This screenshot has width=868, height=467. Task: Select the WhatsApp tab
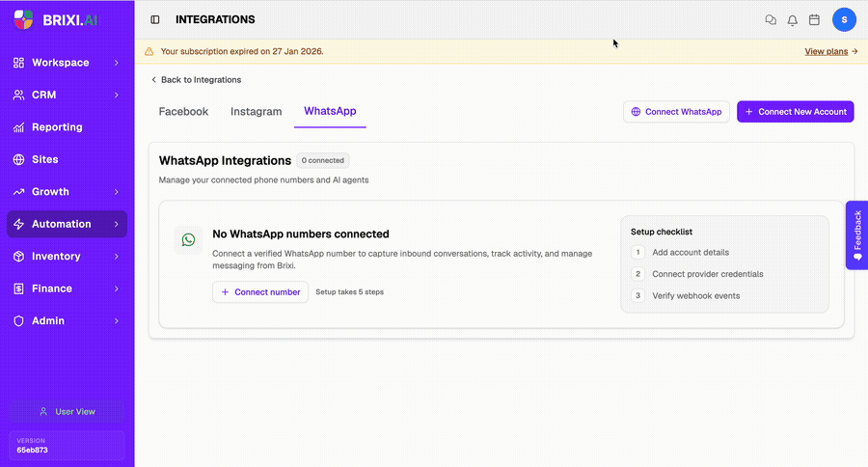pos(330,111)
